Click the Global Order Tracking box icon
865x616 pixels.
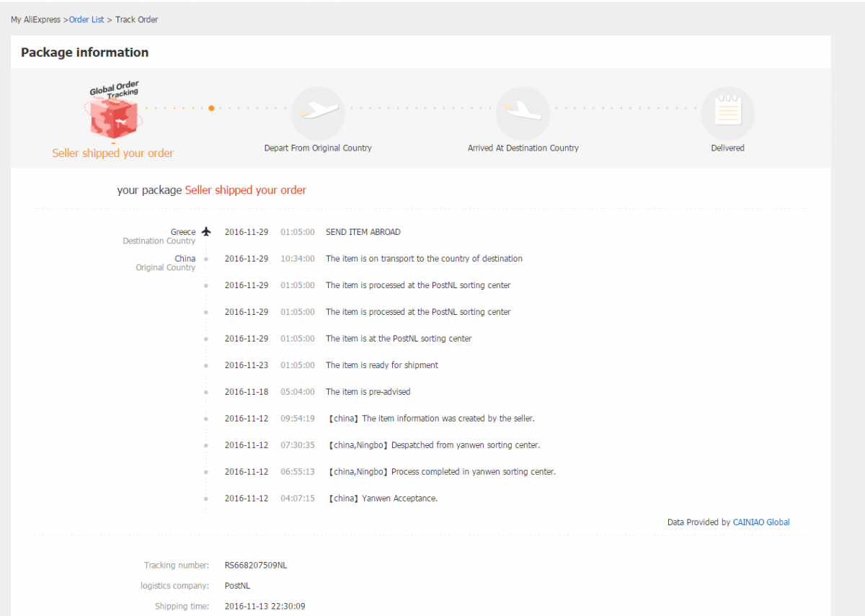point(113,112)
